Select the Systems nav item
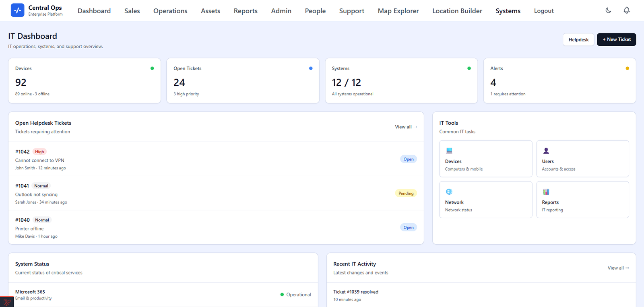This screenshot has width=644, height=307. pos(508,11)
